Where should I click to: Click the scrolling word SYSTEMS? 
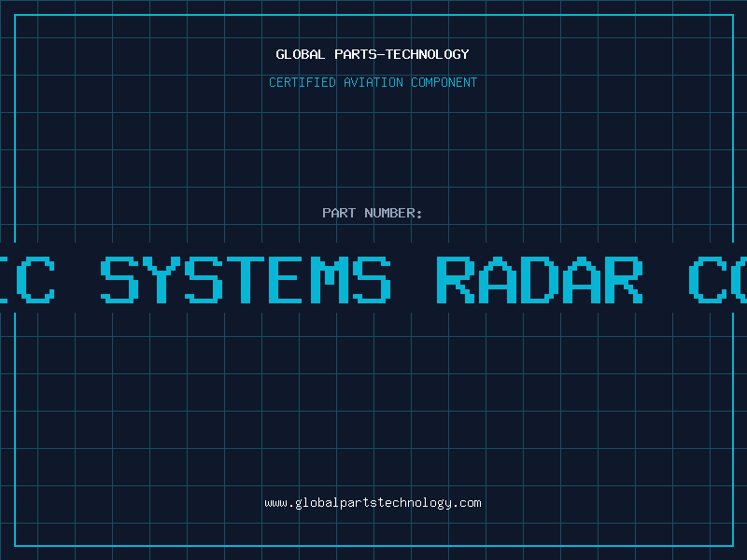(246, 279)
